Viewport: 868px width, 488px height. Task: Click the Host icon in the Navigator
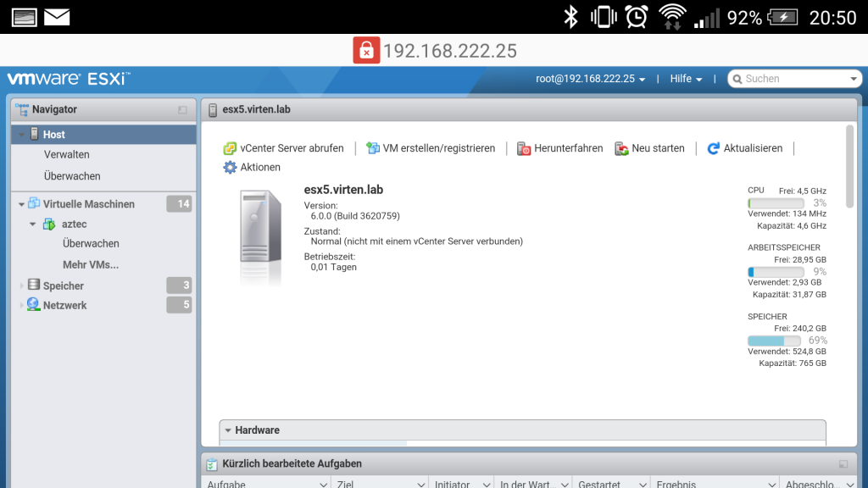click(34, 134)
